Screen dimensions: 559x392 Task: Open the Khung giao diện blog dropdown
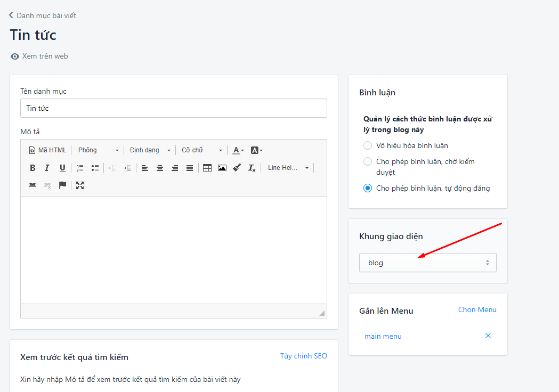(x=427, y=263)
